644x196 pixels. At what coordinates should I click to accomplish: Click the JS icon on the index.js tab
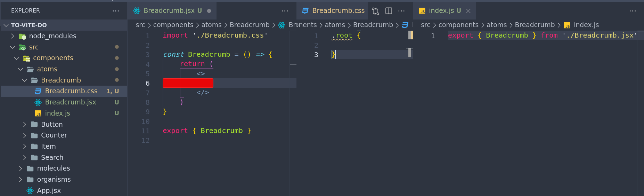tap(422, 11)
